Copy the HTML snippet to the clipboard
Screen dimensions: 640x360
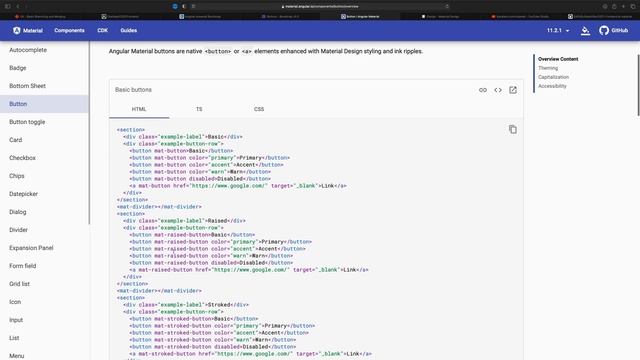[x=513, y=129]
